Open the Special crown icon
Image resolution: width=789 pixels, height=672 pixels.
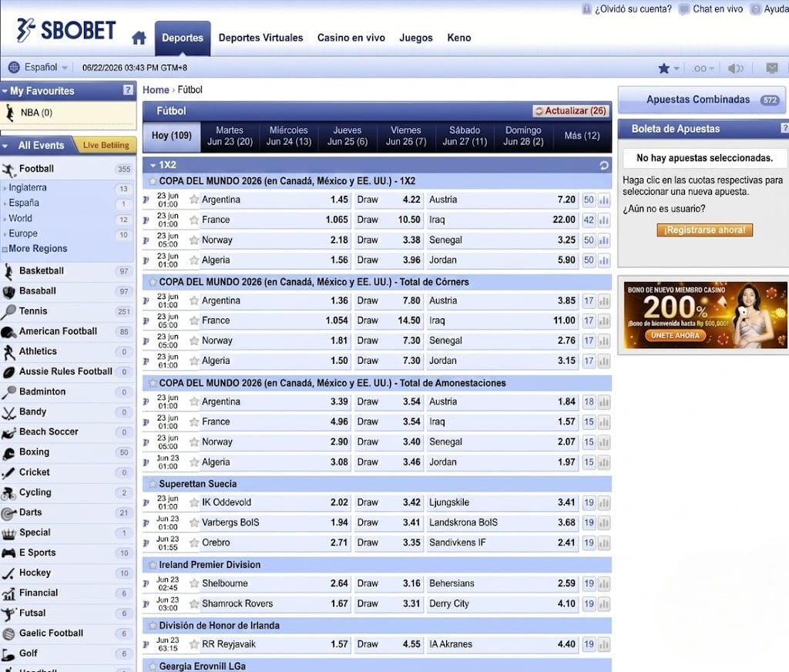[x=8, y=533]
